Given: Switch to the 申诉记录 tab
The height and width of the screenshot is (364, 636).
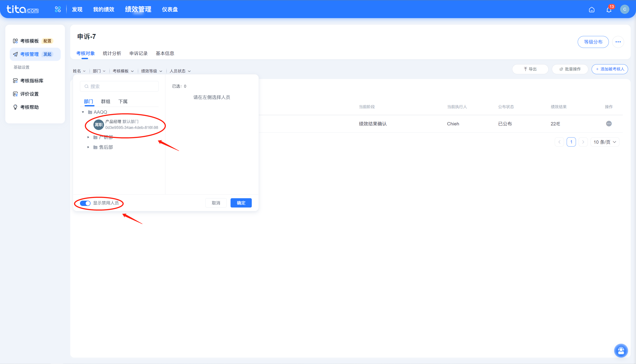Looking at the screenshot, I should [x=138, y=53].
